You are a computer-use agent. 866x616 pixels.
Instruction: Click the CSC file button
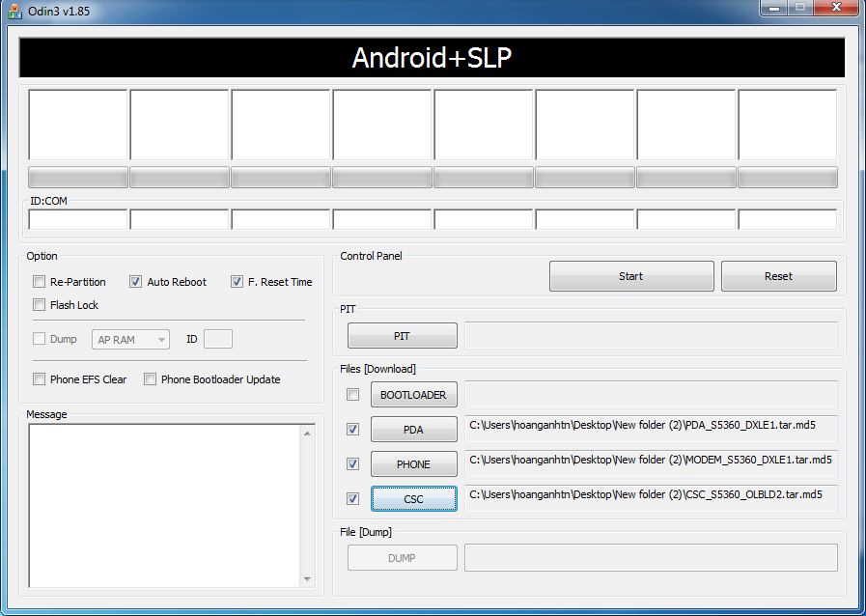coord(413,499)
